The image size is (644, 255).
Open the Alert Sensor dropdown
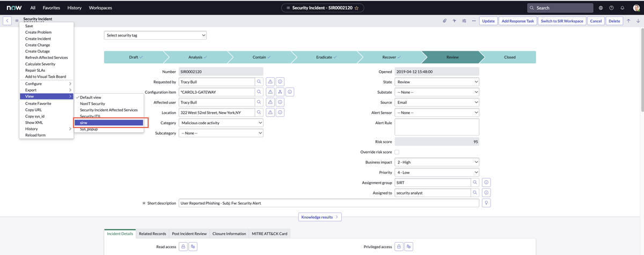point(437,112)
